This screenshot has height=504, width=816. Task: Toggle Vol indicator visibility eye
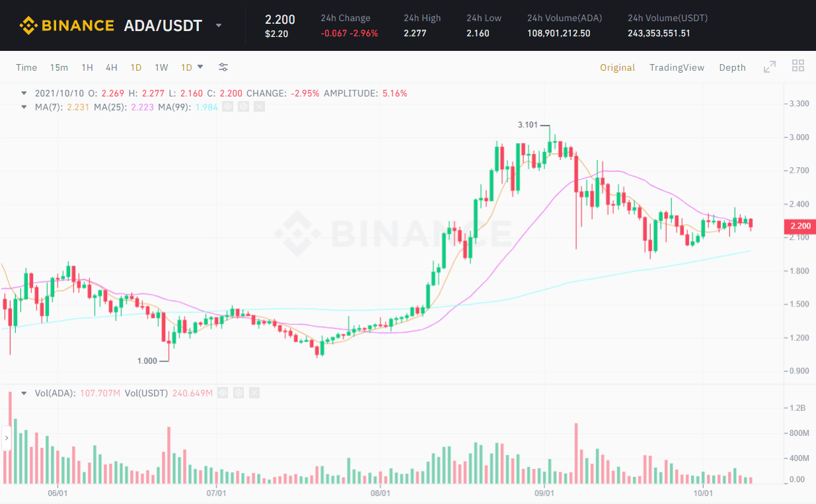223,393
